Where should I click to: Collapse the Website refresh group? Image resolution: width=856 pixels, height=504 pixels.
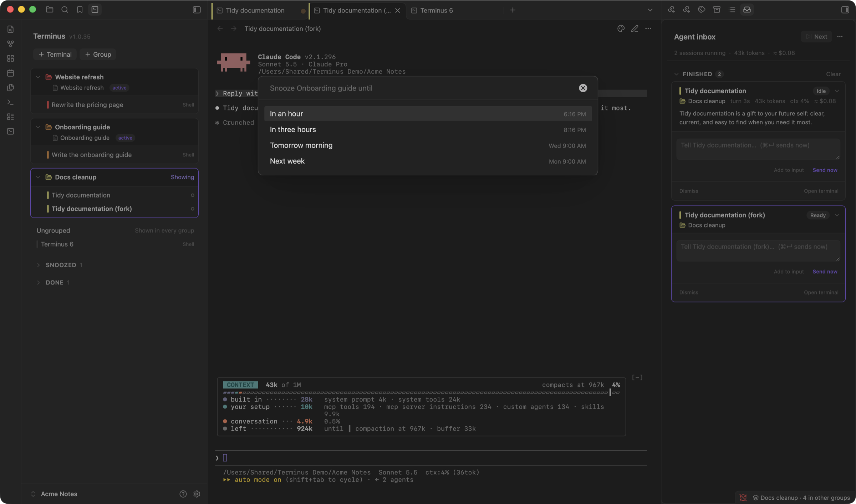(38, 77)
